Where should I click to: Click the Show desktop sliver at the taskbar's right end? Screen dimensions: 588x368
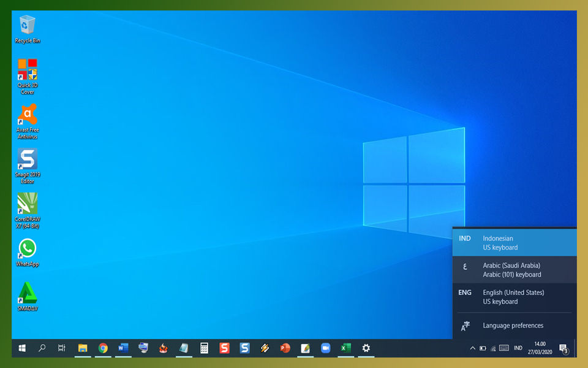point(575,348)
